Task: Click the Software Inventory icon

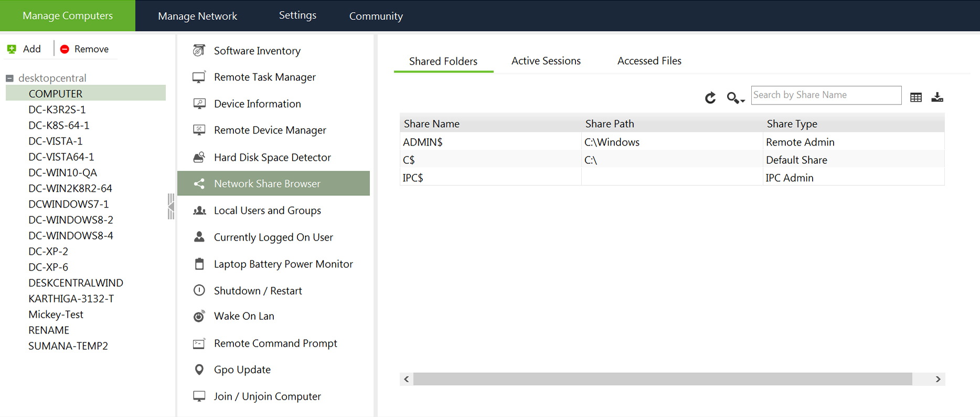Action: coord(199,50)
